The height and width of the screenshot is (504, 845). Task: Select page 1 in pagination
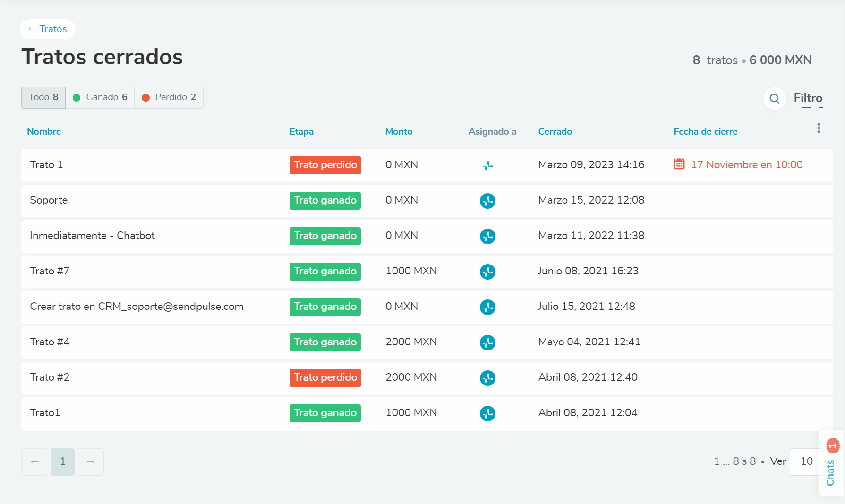(x=62, y=461)
